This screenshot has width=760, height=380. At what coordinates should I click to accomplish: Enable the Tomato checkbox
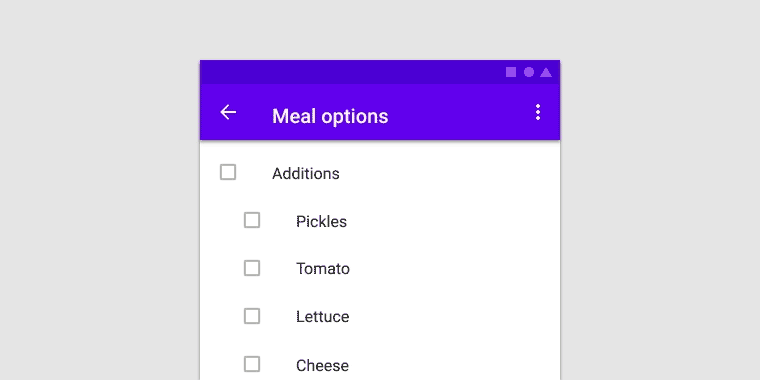pos(252,268)
